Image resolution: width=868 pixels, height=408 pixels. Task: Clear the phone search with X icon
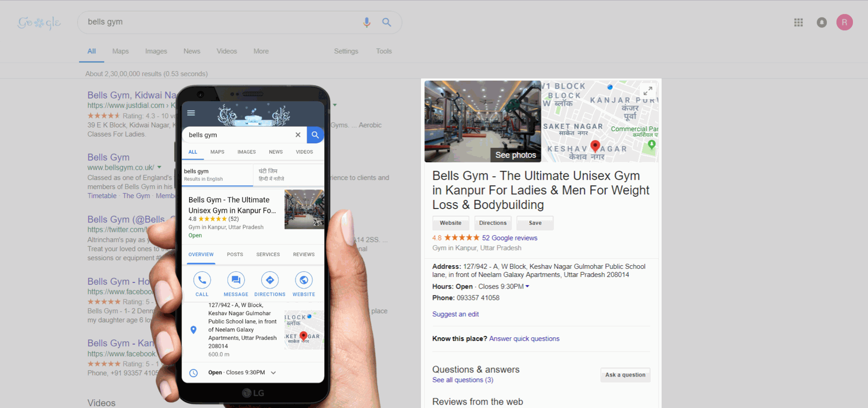coord(298,135)
